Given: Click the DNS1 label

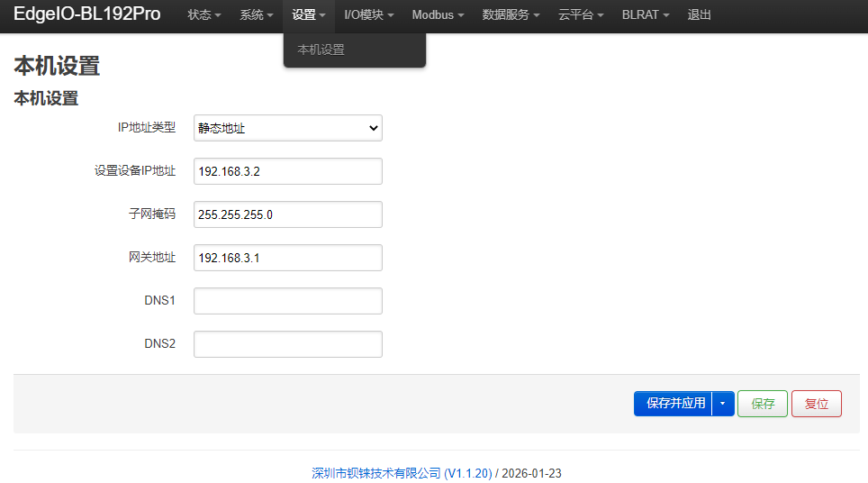Looking at the screenshot, I should pos(159,300).
